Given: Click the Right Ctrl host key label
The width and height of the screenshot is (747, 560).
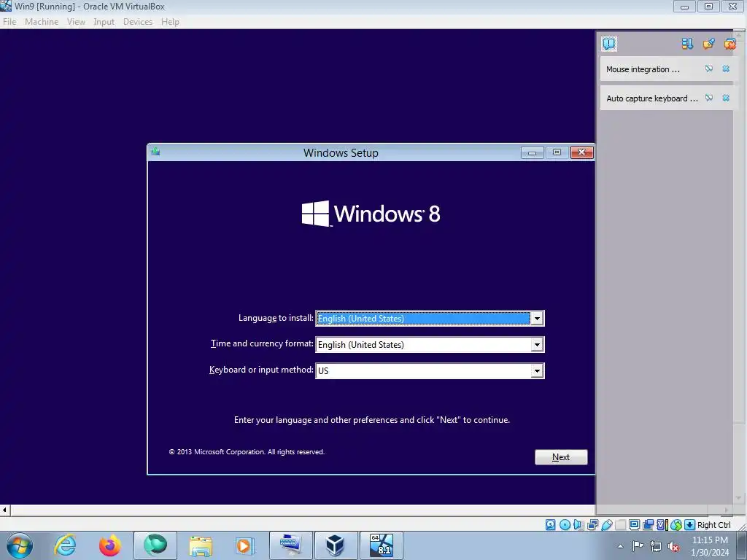Looking at the screenshot, I should pyautogui.click(x=713, y=525).
